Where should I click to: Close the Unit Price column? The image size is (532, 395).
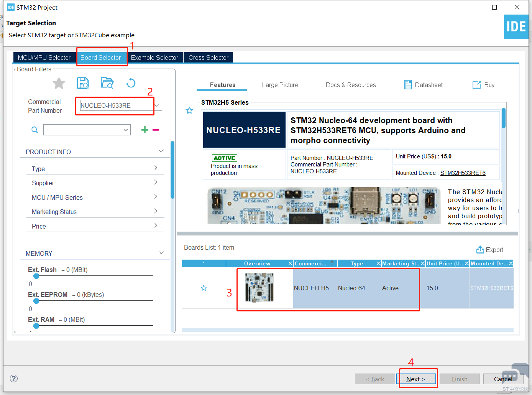coord(467,263)
